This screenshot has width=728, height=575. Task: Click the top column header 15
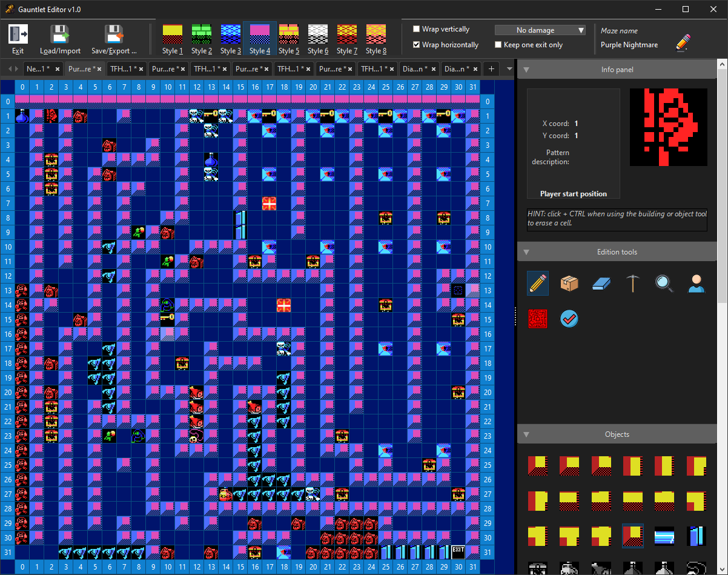(240, 87)
